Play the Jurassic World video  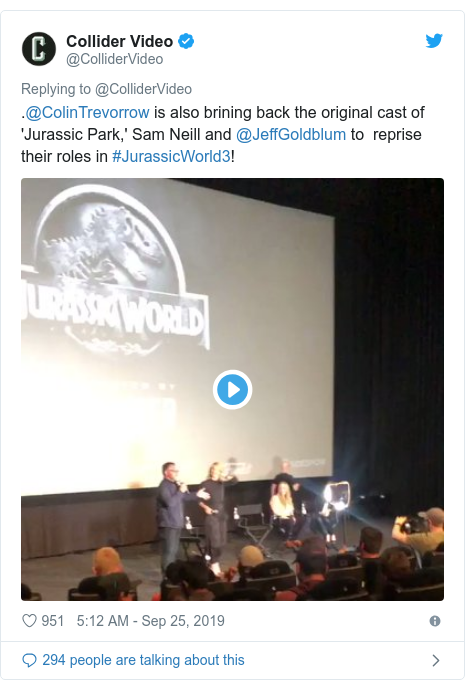[x=232, y=389]
